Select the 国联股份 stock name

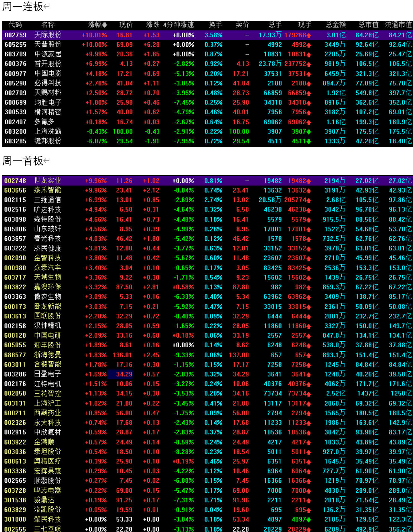click(x=48, y=316)
